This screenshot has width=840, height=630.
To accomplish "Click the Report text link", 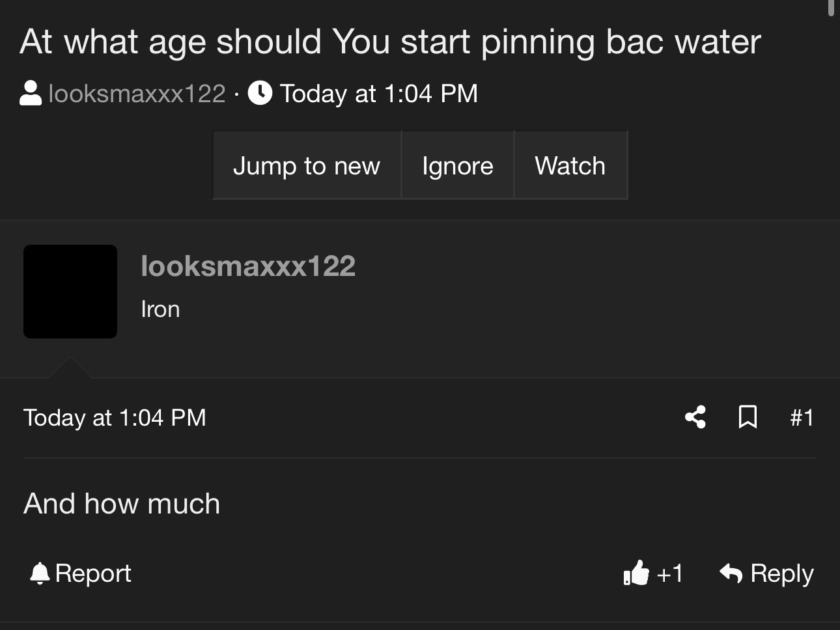I will tap(93, 573).
